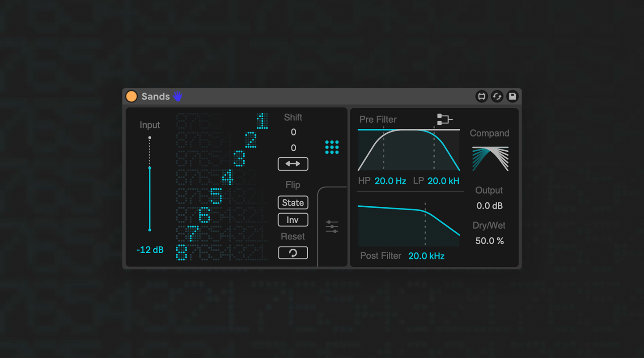644x358 pixels.
Task: Select the Post Filter 20.0 kHz value
Action: [x=426, y=256]
